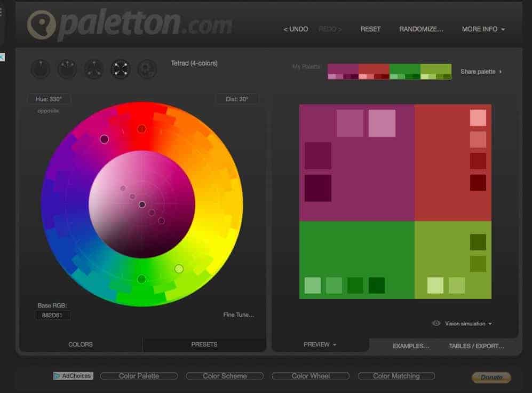Click the lightest green swatch in green block
Screen dimensions: 532x393
coord(313,286)
